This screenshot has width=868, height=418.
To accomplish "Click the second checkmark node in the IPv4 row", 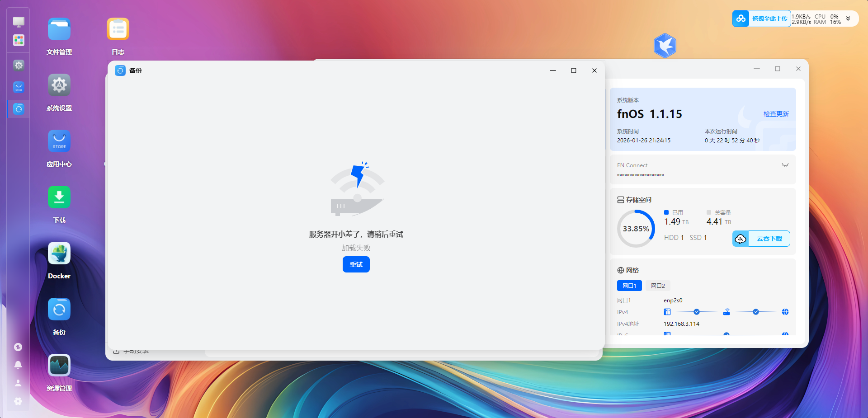I will click(756, 312).
